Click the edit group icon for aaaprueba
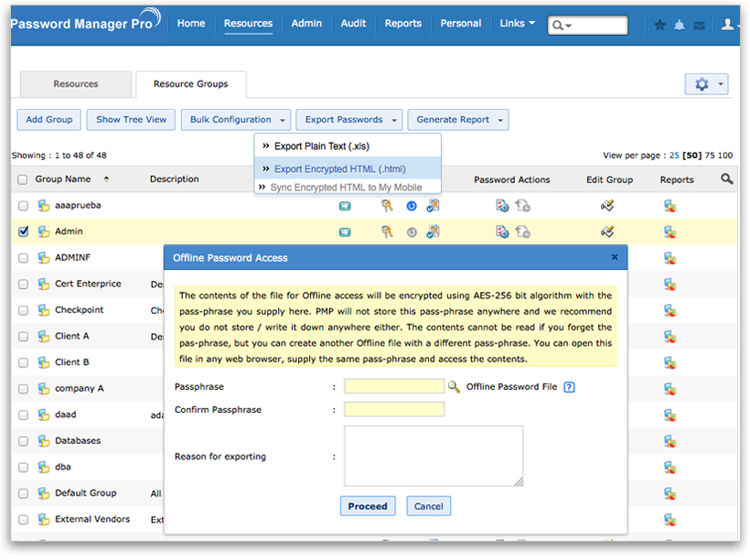Image resolution: width=750 pixels, height=560 pixels. 607,206
